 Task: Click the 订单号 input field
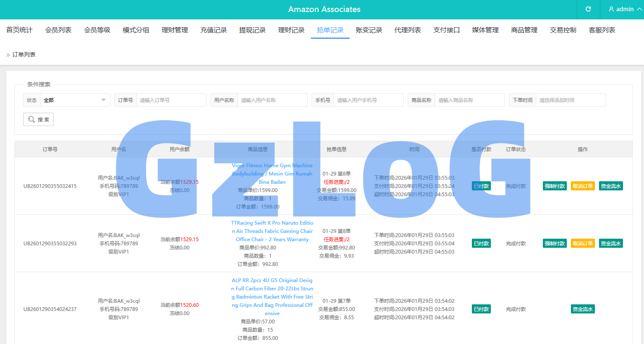tap(171, 100)
